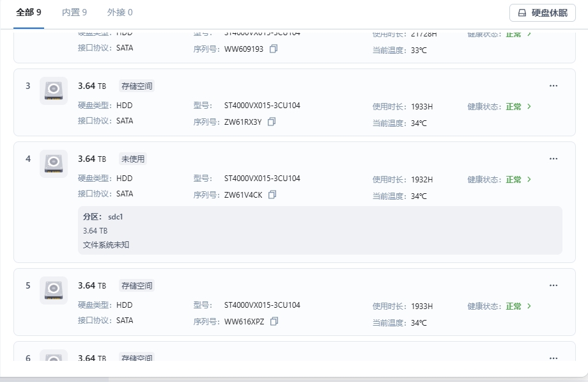The image size is (588, 382).
Task: Select serial number text WW609193
Action: [x=244, y=49]
